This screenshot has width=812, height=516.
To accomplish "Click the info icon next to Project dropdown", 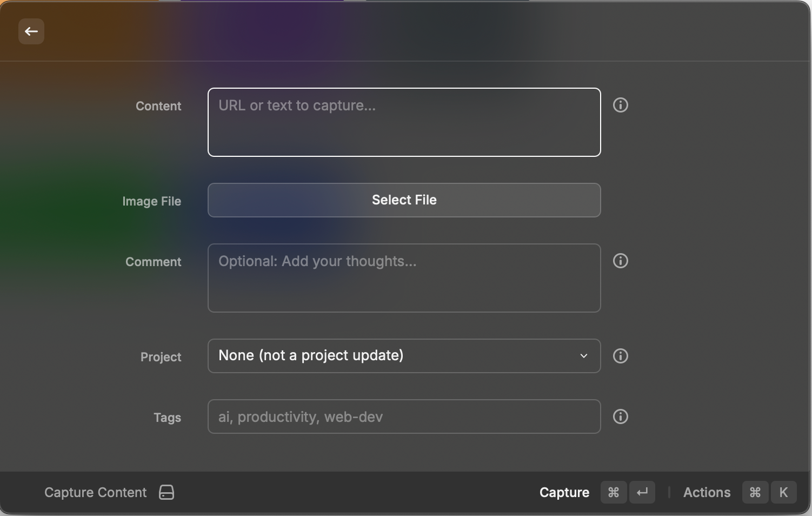I will (x=621, y=356).
